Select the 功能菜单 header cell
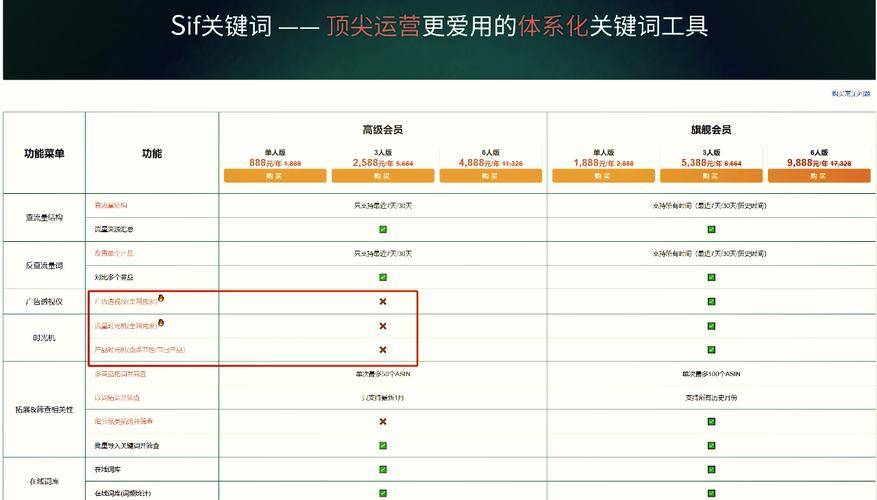This screenshot has height=500, width=877. coord(44,153)
